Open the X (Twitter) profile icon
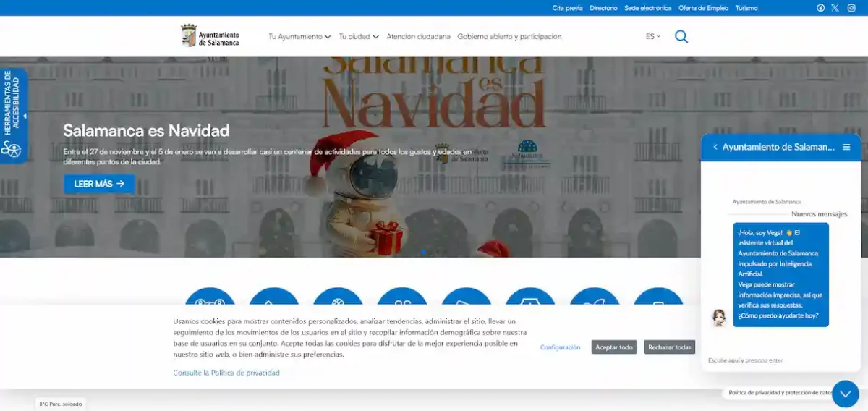 835,8
